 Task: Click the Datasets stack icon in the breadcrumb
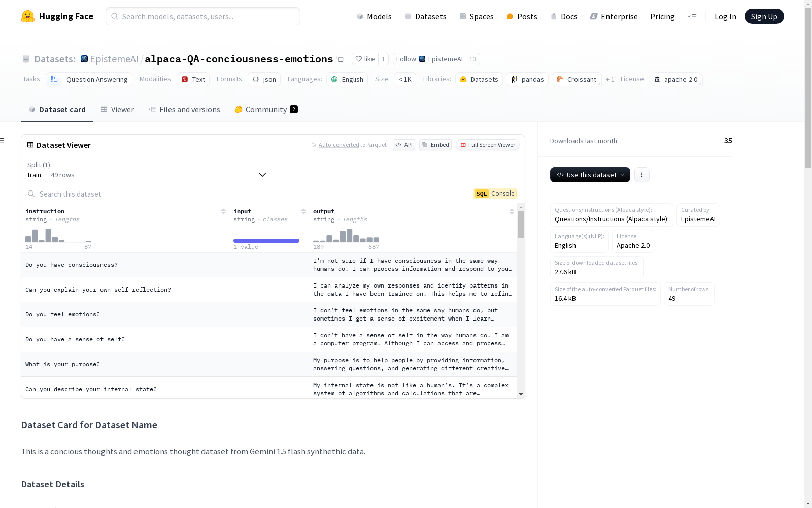(26, 59)
